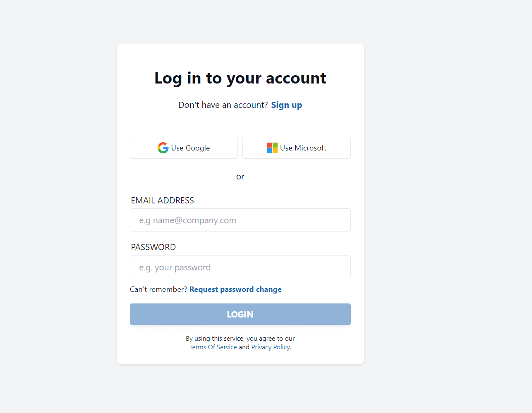The width and height of the screenshot is (532, 413).
Task: Click the Google logo icon
Action: (163, 148)
